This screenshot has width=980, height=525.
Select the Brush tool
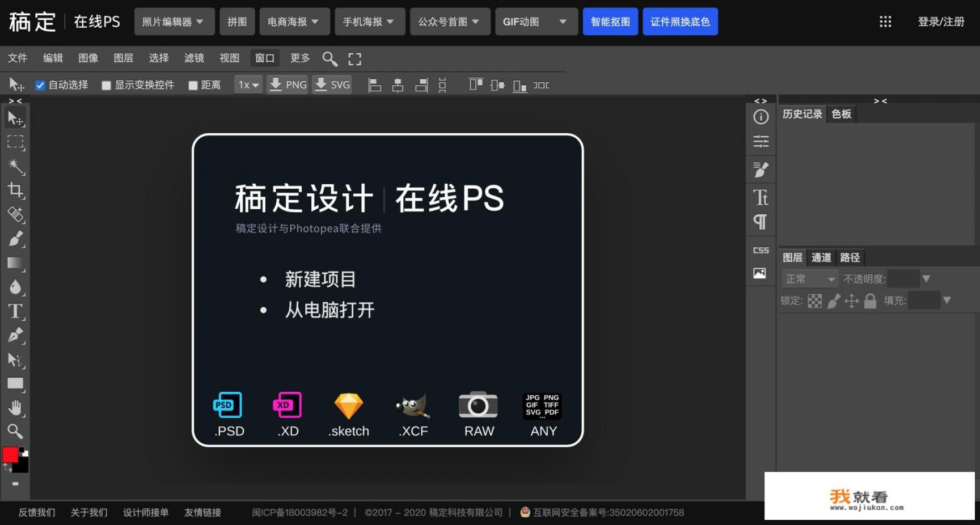pos(15,239)
